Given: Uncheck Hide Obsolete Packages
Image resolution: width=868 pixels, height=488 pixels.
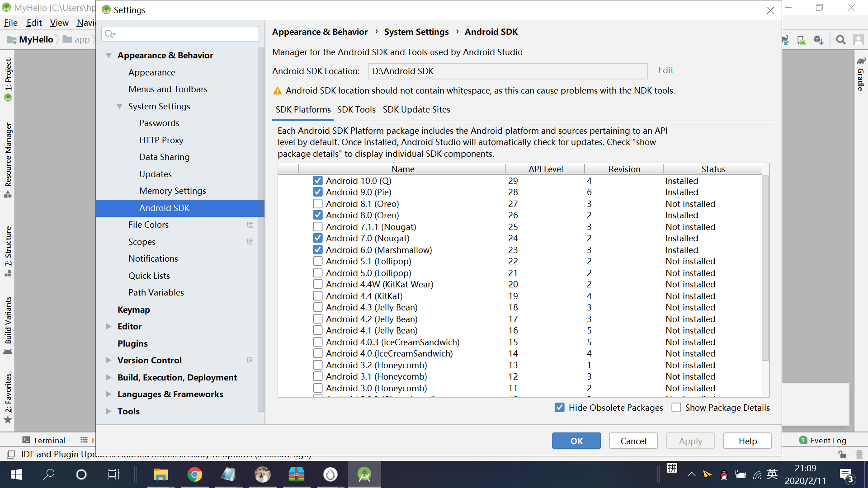Looking at the screenshot, I should point(560,408).
